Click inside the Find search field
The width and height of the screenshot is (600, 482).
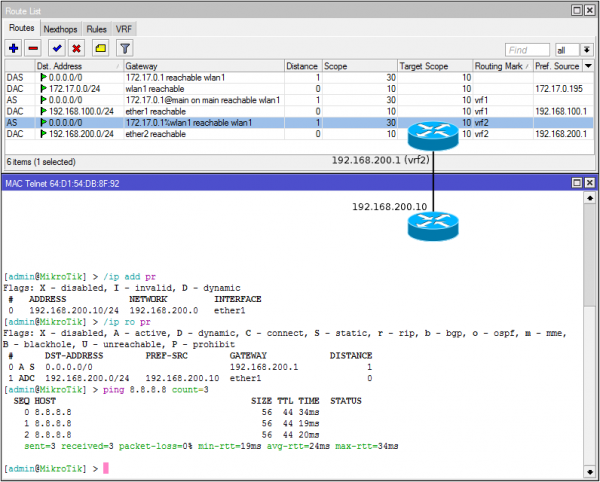pos(527,50)
